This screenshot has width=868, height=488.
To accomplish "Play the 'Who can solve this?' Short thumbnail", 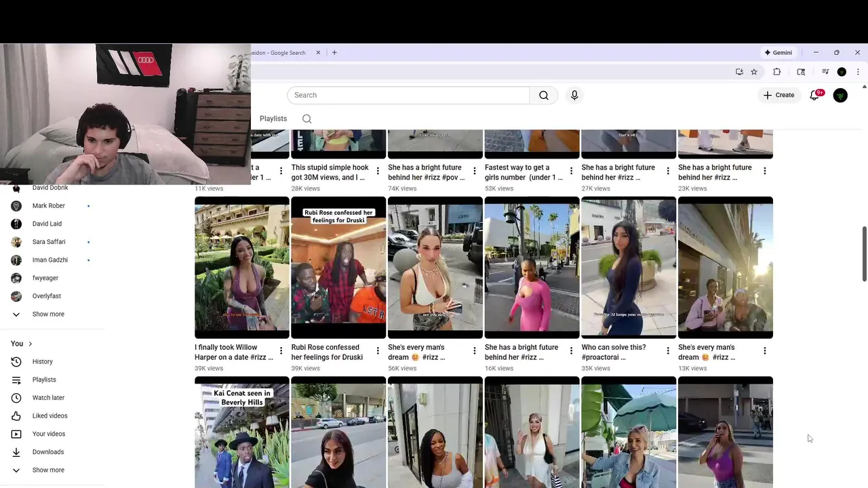I will (629, 268).
